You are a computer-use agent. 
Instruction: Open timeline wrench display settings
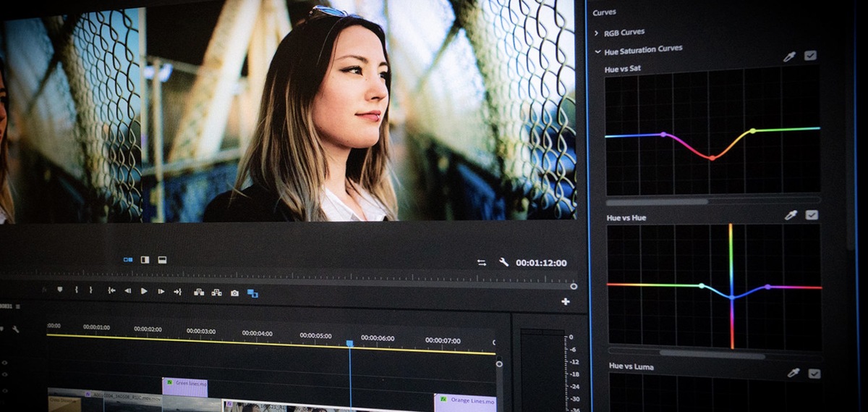tap(15, 329)
